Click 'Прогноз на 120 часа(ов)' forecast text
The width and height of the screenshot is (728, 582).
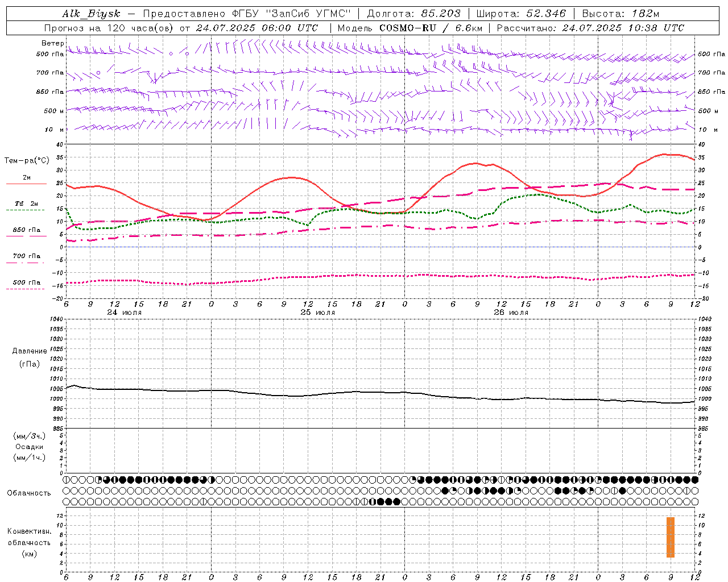click(x=109, y=28)
